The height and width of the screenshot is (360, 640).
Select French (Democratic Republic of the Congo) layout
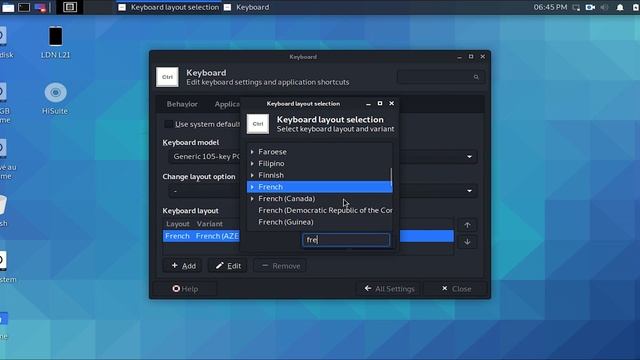(320, 210)
